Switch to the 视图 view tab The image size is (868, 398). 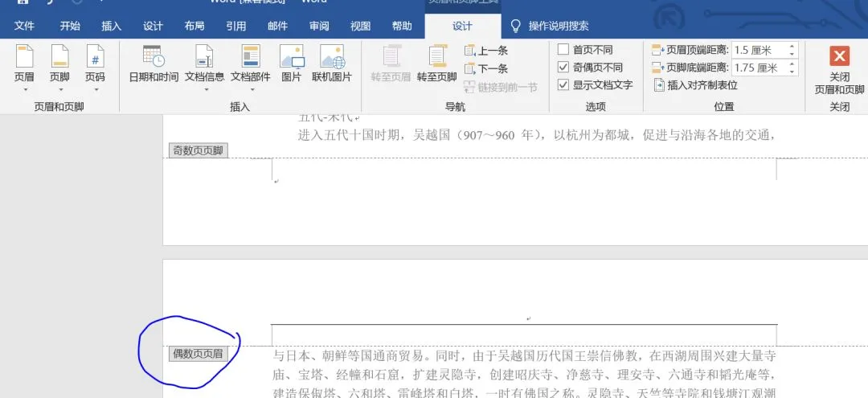tap(360, 26)
